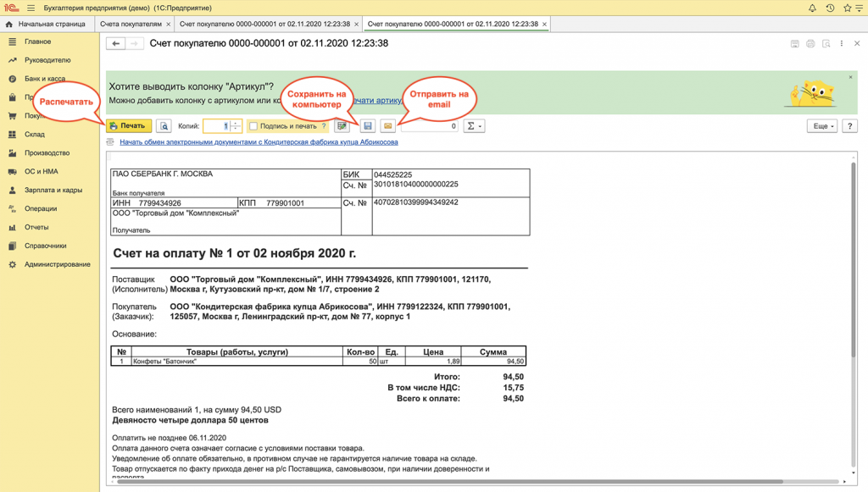Viewport: 868px width, 492px height.
Task: Open the Справочники section
Action: click(46, 246)
